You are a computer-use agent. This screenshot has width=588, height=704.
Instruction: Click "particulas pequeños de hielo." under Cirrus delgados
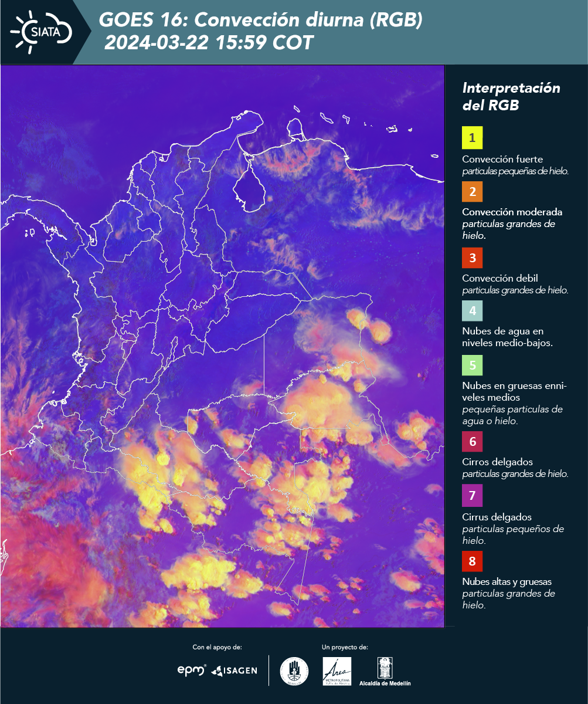(x=513, y=535)
